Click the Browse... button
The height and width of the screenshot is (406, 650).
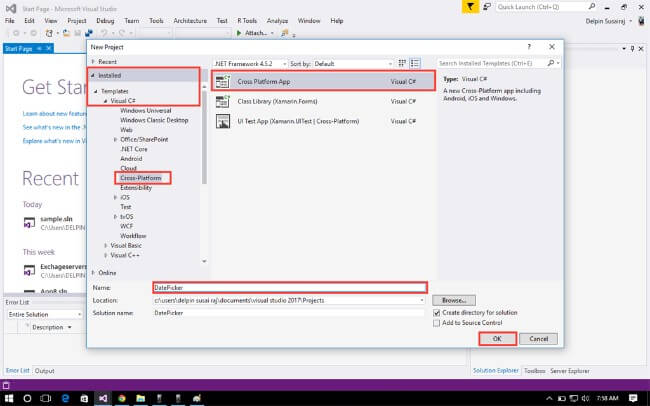tap(454, 300)
